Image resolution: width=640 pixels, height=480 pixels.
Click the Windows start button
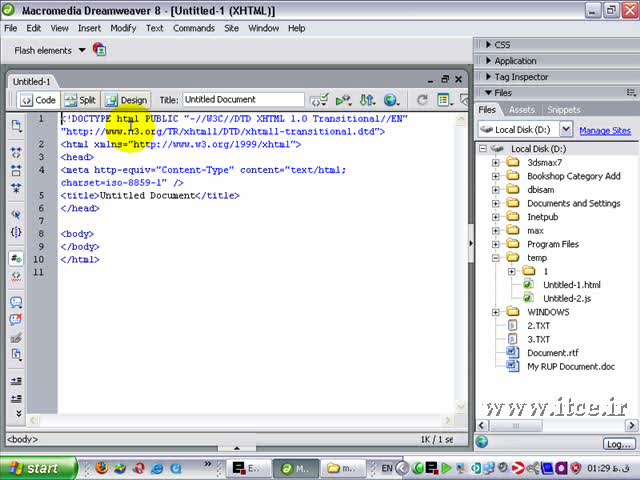coord(38,468)
